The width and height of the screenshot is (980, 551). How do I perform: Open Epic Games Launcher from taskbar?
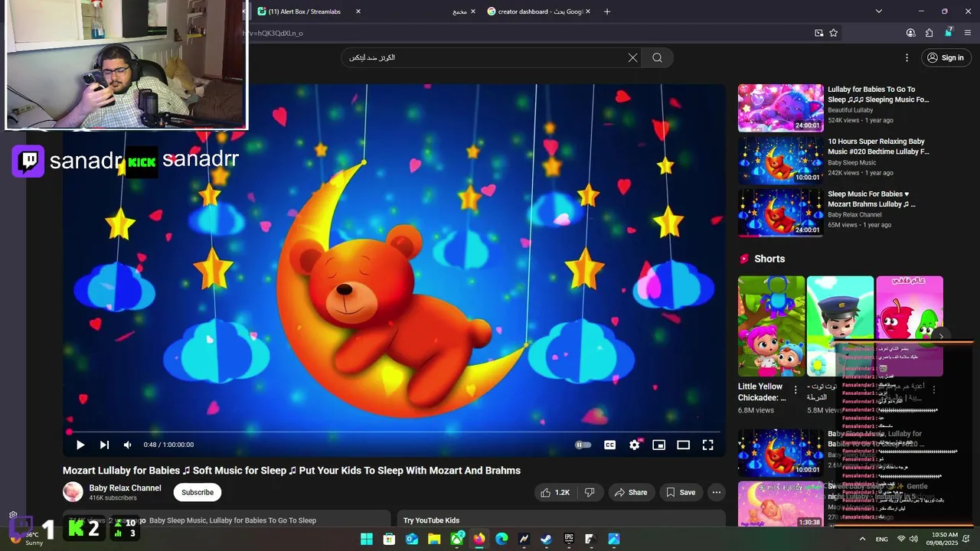click(569, 540)
